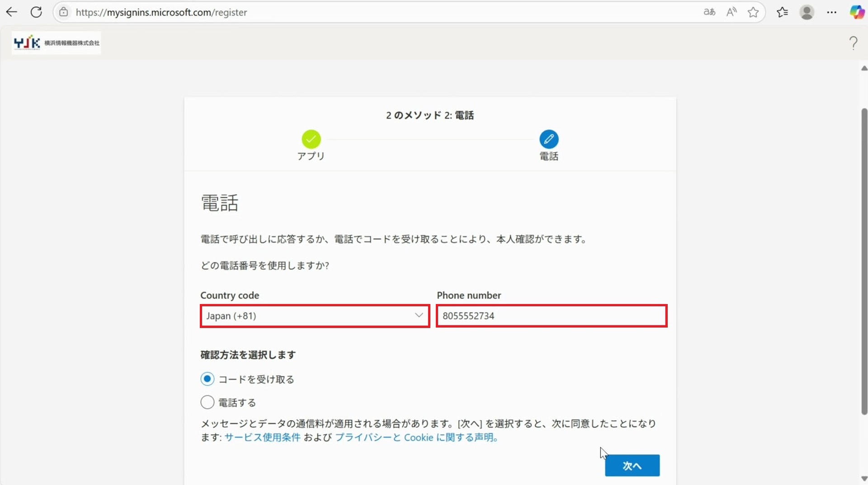The width and height of the screenshot is (868, 485).
Task: Open the translate page icon
Action: pyautogui.click(x=709, y=12)
